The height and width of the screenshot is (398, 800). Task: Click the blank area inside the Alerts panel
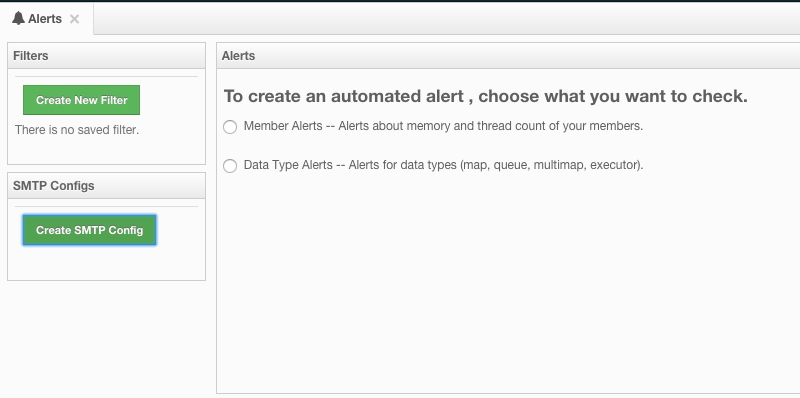tap(508, 283)
